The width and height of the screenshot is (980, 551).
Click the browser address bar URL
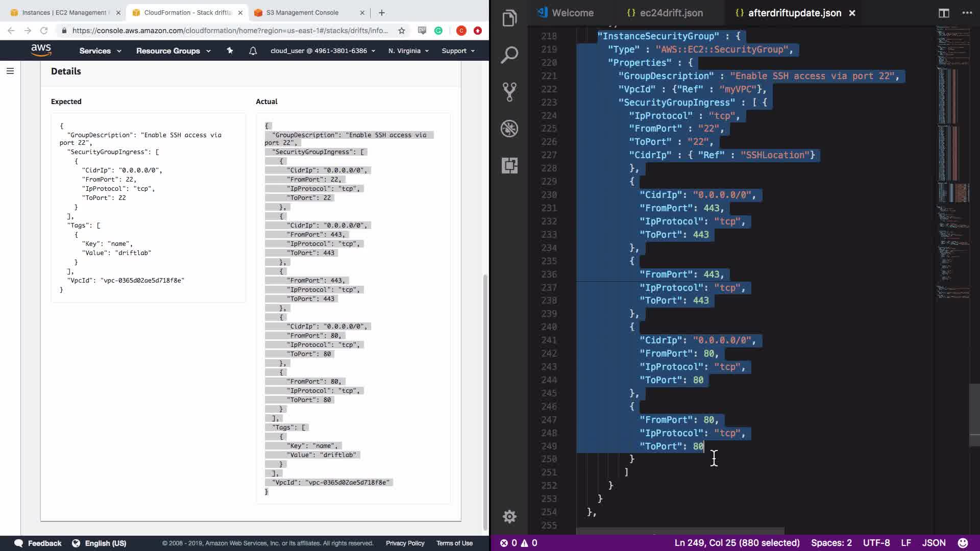230,31
